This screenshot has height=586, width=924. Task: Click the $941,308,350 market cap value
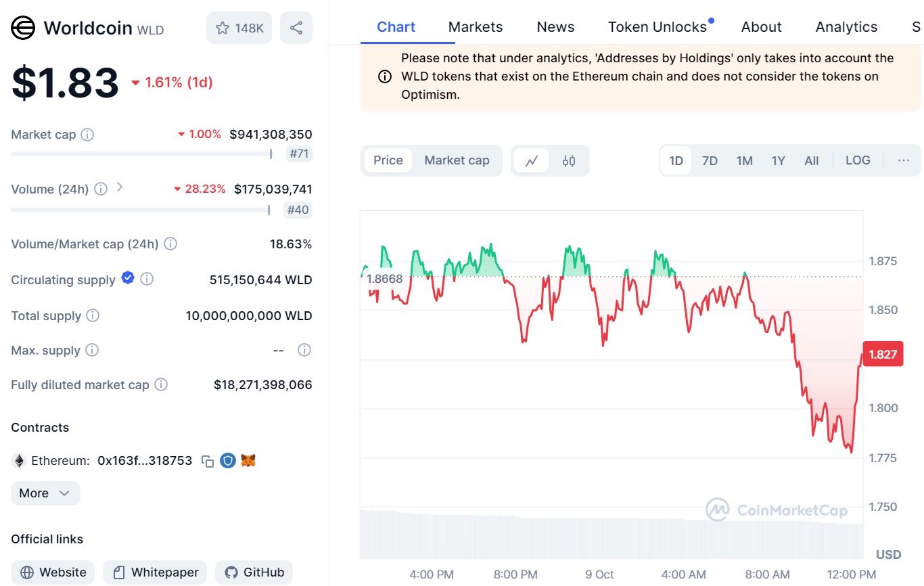pyautogui.click(x=271, y=134)
